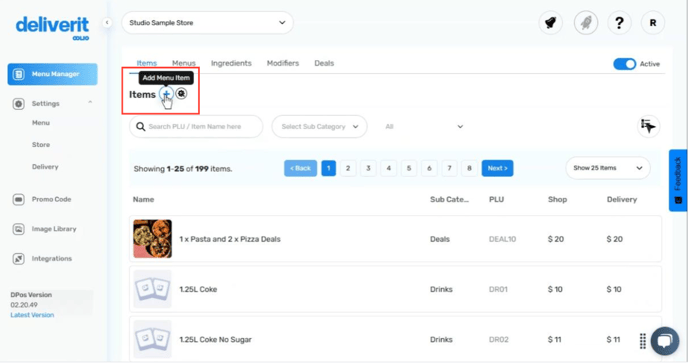Click the bulk select cursor icon
Image resolution: width=688 pixels, height=363 pixels.
tap(648, 126)
